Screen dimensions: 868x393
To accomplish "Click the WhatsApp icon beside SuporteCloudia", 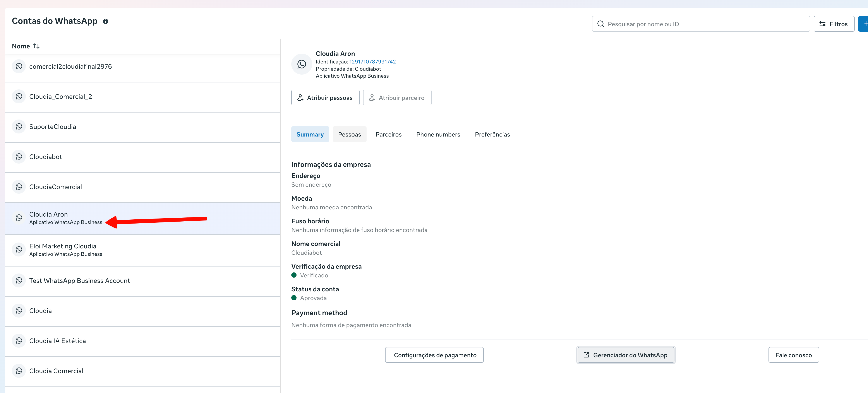I will [x=19, y=127].
